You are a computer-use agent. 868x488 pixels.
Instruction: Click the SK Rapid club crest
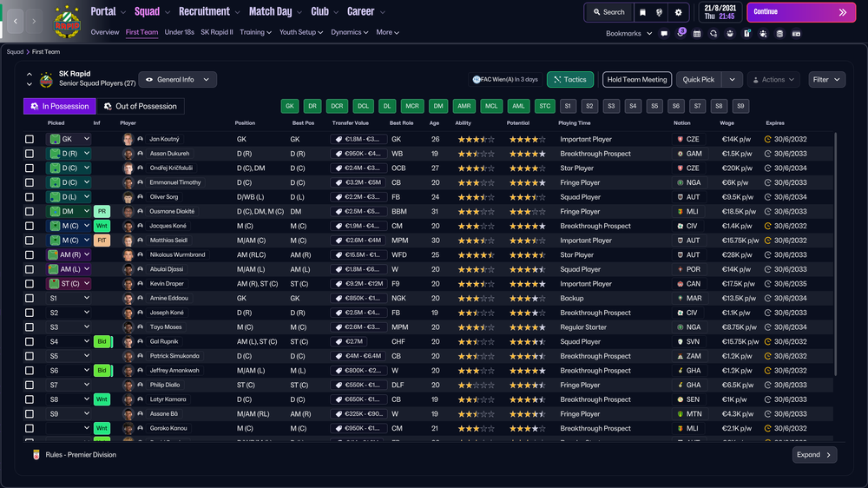(x=67, y=23)
